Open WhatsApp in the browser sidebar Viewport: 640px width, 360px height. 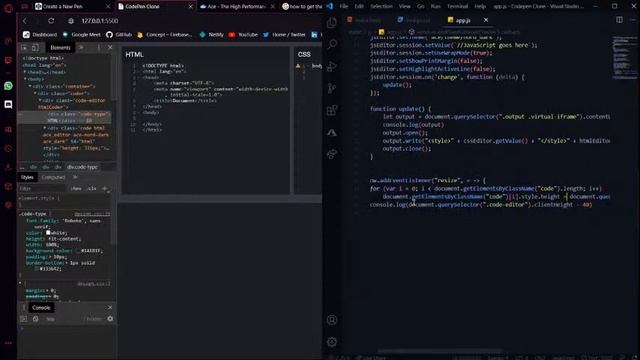pos(8,86)
